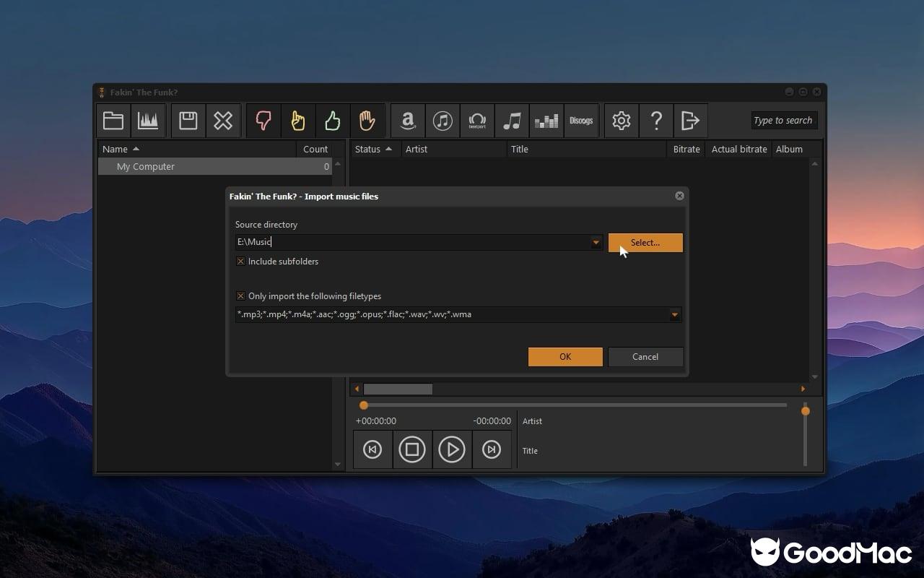Click the folder panel scroll up arrow
The height and width of the screenshot is (578, 924).
(x=338, y=164)
